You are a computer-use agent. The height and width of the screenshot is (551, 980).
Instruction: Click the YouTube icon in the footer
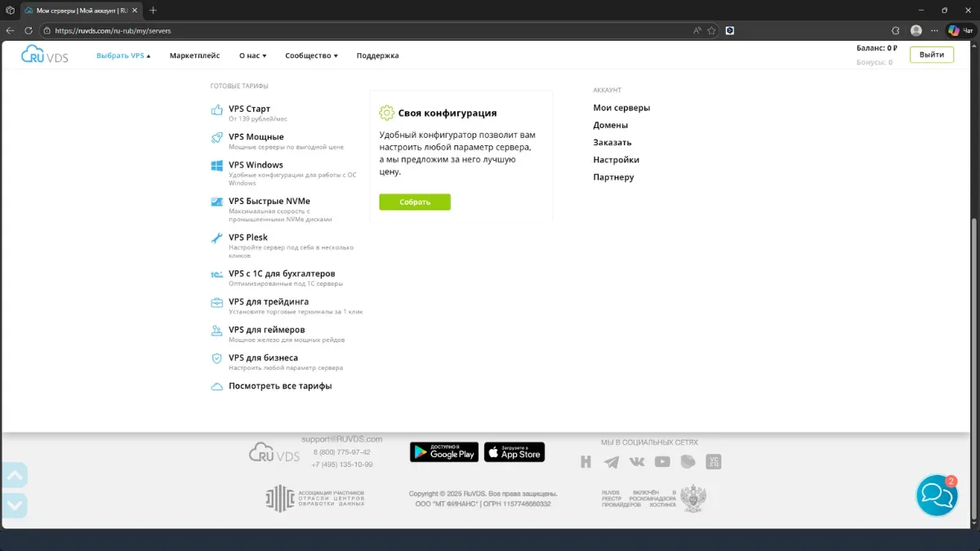pos(662,462)
